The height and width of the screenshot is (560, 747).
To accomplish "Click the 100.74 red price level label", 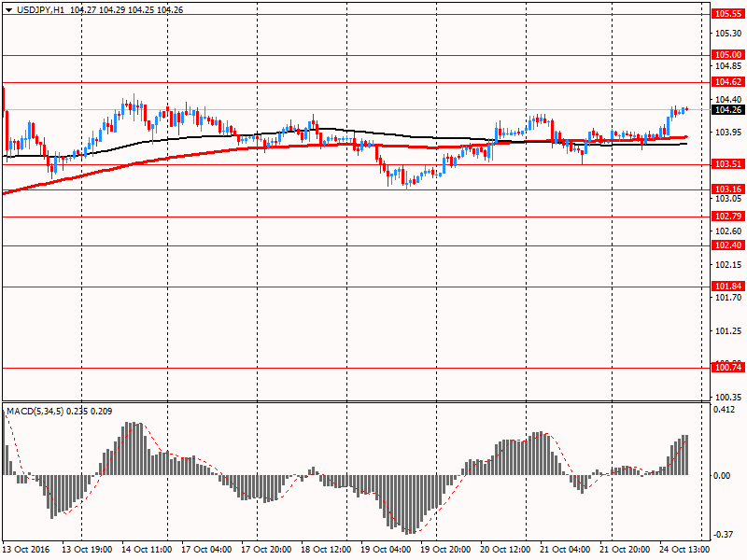I will coord(726,368).
